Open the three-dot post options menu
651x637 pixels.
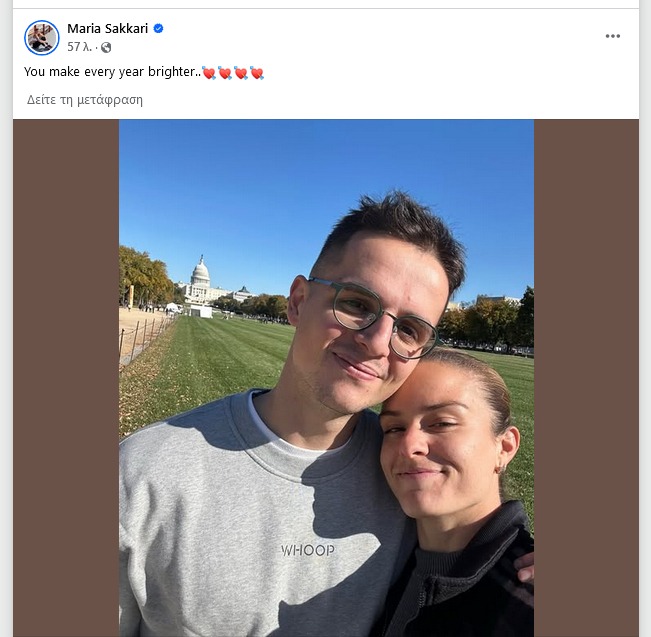(x=612, y=36)
